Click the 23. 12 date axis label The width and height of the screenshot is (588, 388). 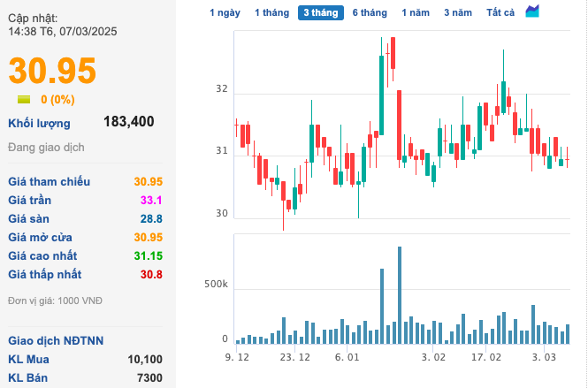294,357
